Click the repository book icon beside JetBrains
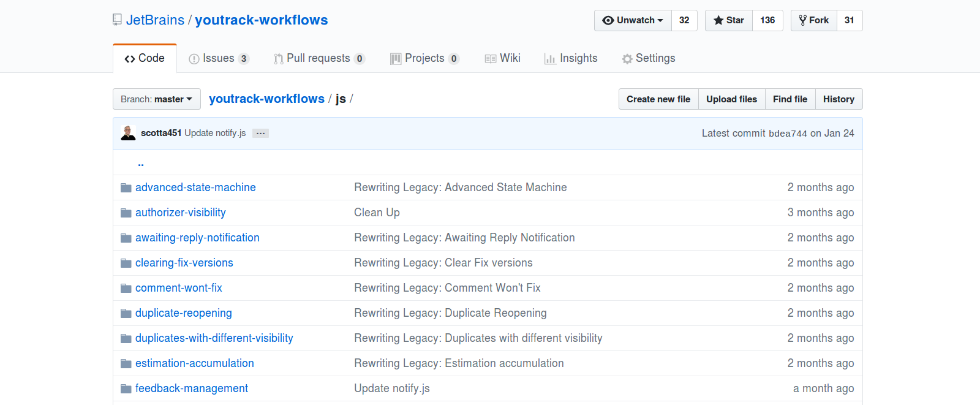980x405 pixels. [x=117, y=20]
